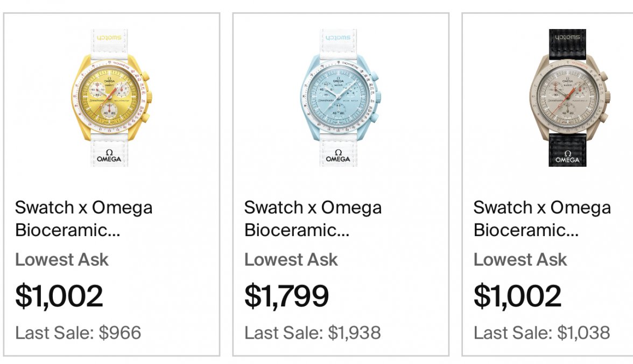Click the beige watch's $1,002 price
Screen dimensions: 633x364
pyautogui.click(x=517, y=296)
